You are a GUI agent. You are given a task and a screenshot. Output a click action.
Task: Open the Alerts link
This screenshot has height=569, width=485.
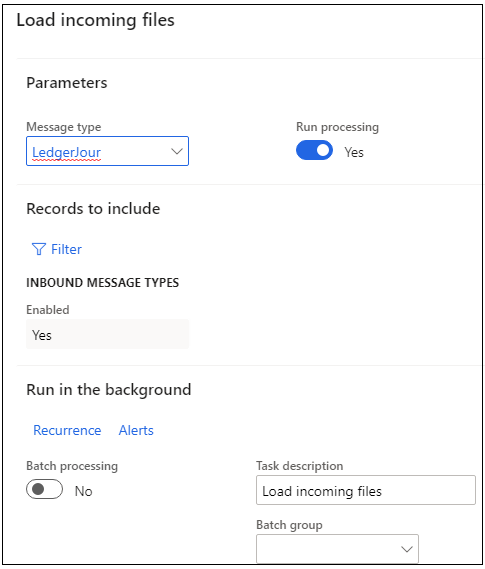tap(136, 430)
